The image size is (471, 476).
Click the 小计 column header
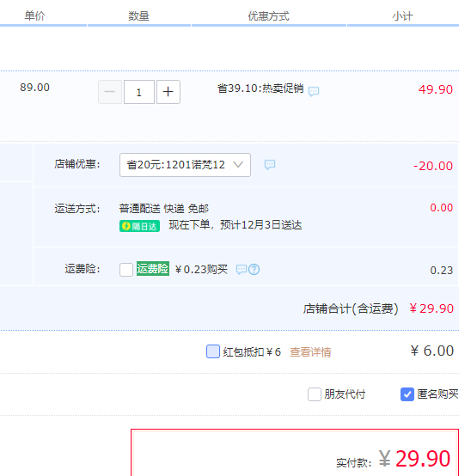click(403, 15)
